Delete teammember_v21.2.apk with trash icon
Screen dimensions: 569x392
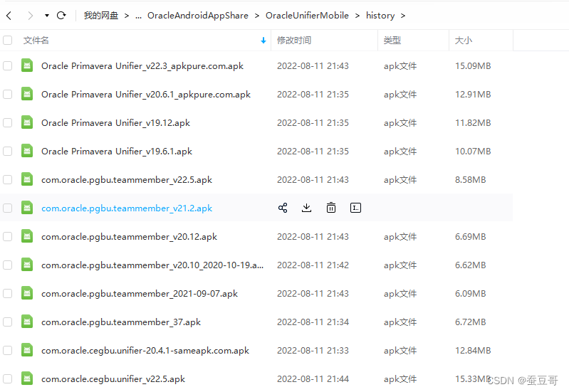click(x=331, y=208)
